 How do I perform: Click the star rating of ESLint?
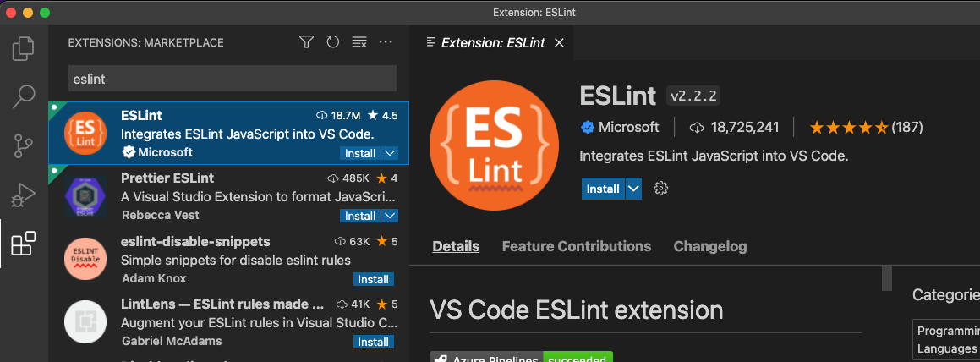point(848,128)
